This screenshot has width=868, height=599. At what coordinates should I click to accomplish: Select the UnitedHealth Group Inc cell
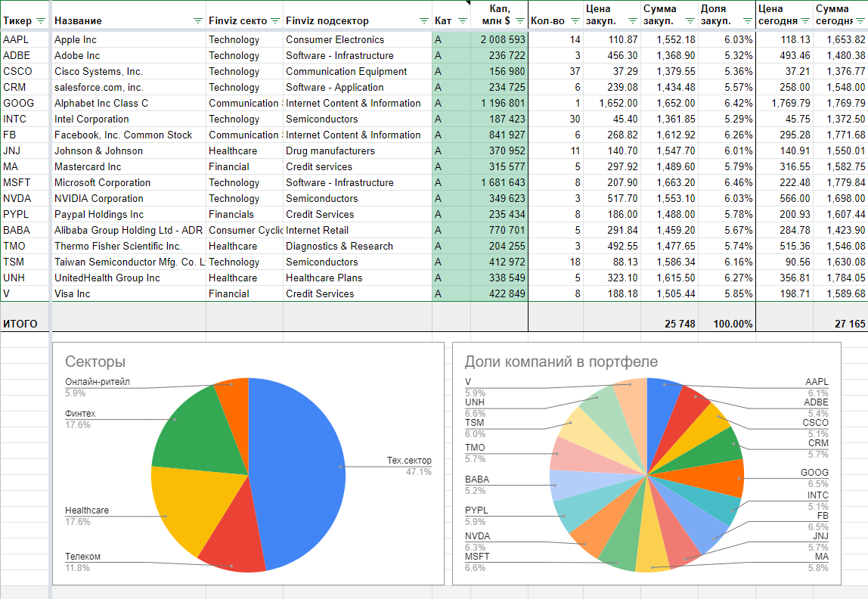tap(129, 278)
